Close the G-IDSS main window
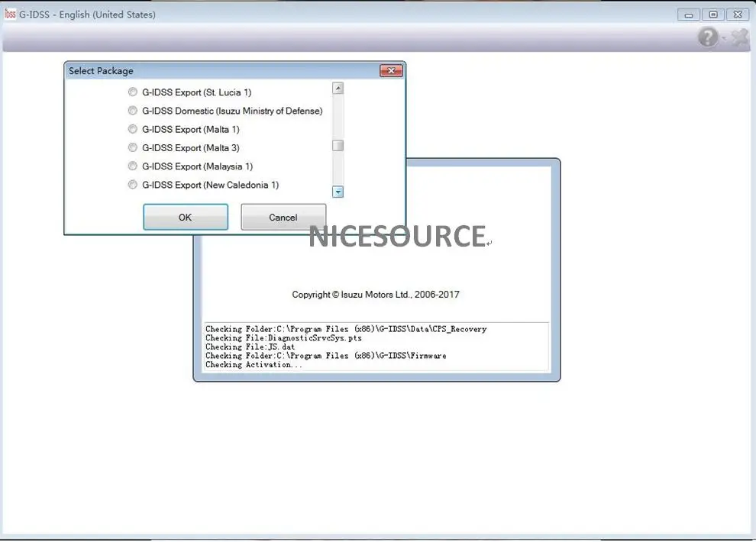This screenshot has width=756, height=542. click(x=738, y=15)
